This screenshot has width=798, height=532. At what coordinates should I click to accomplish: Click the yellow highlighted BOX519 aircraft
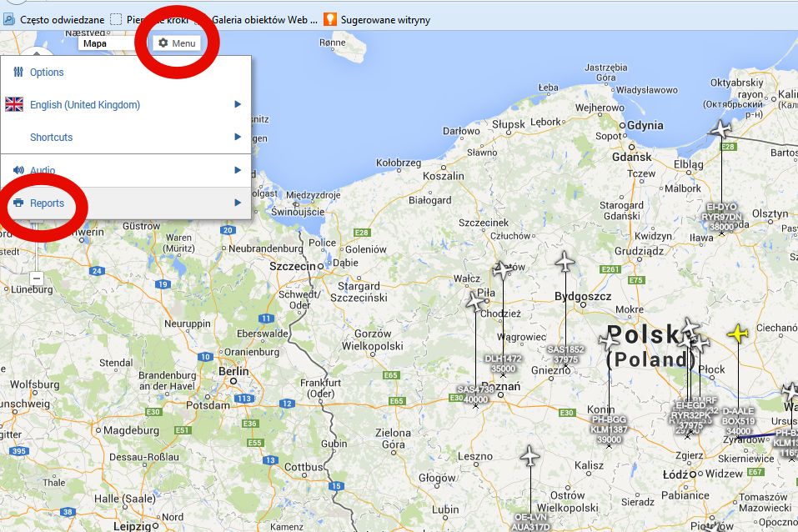click(x=738, y=334)
